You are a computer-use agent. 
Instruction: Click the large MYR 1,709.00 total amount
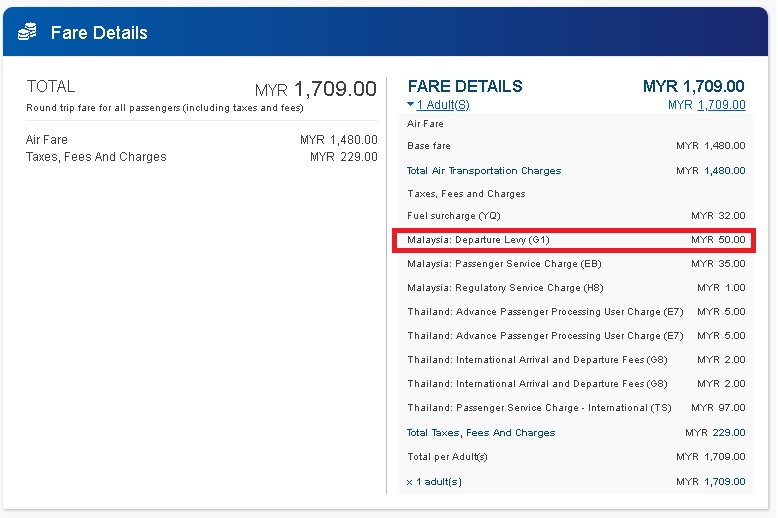coord(316,89)
